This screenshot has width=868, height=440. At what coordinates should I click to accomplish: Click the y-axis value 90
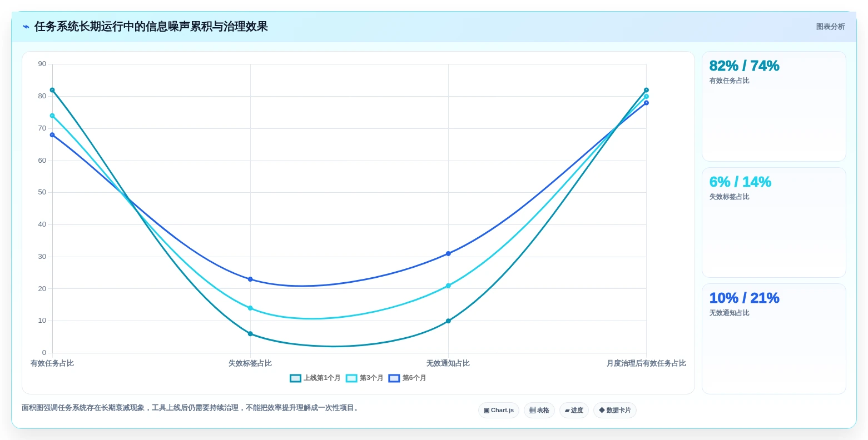[x=42, y=64]
